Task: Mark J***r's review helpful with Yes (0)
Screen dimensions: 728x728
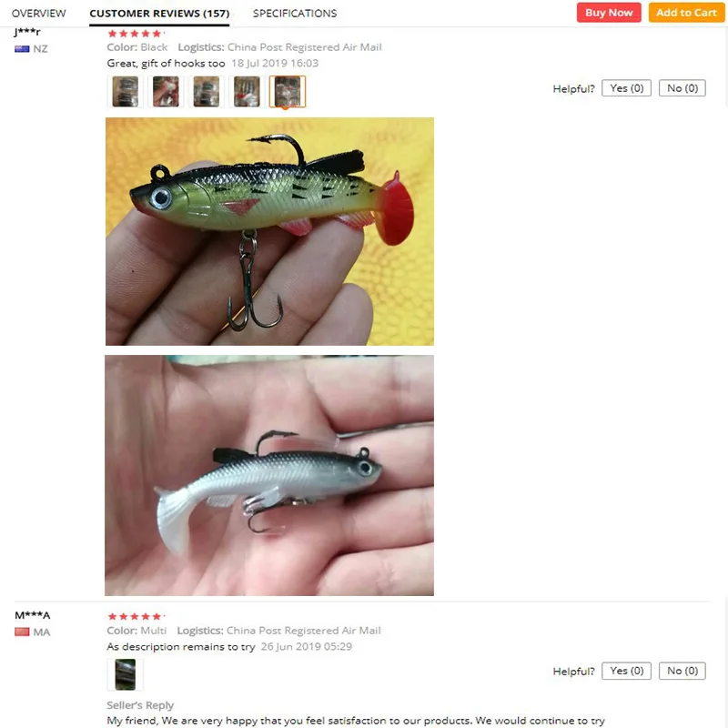Action: click(x=626, y=88)
